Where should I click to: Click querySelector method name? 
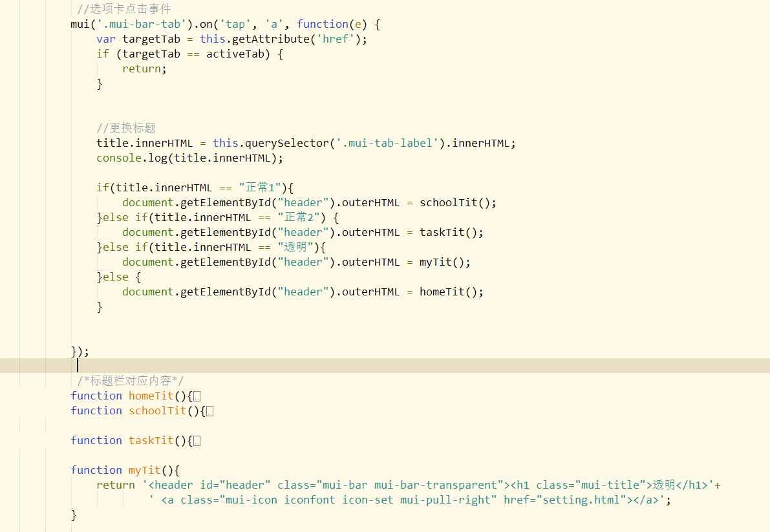click(287, 143)
